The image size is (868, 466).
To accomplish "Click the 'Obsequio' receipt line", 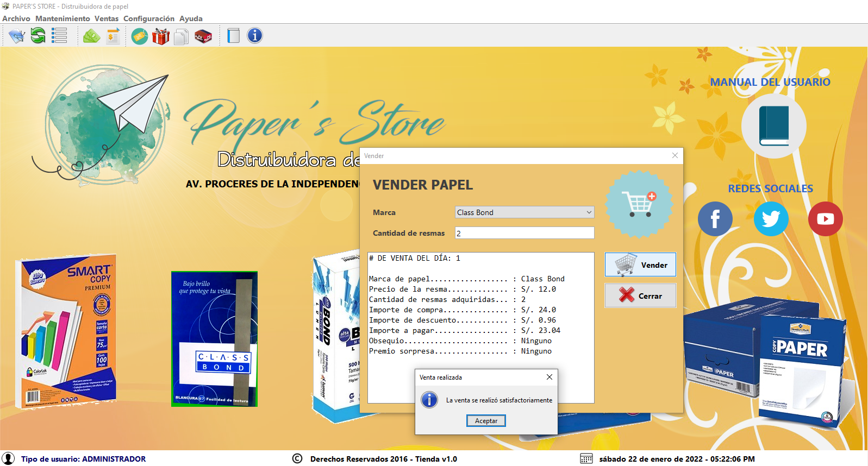I will pyautogui.click(x=460, y=341).
